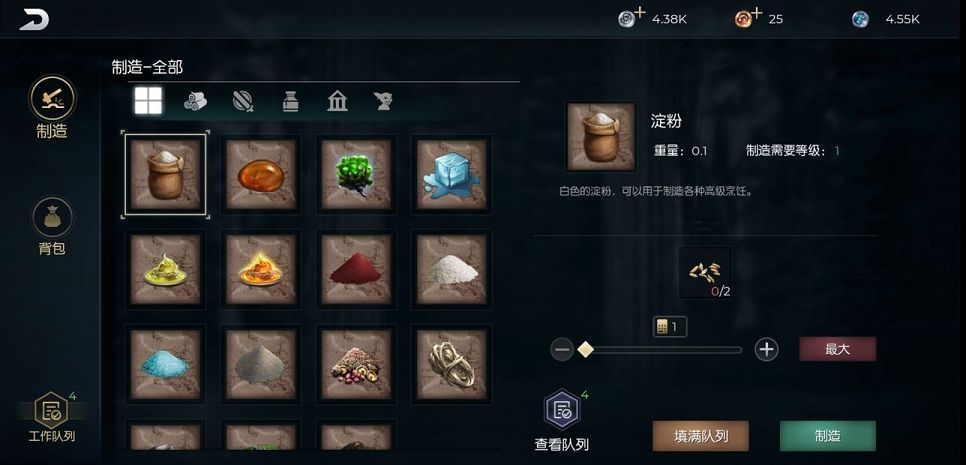Click the plus quantity button
The width and height of the screenshot is (966, 465).
(766, 350)
